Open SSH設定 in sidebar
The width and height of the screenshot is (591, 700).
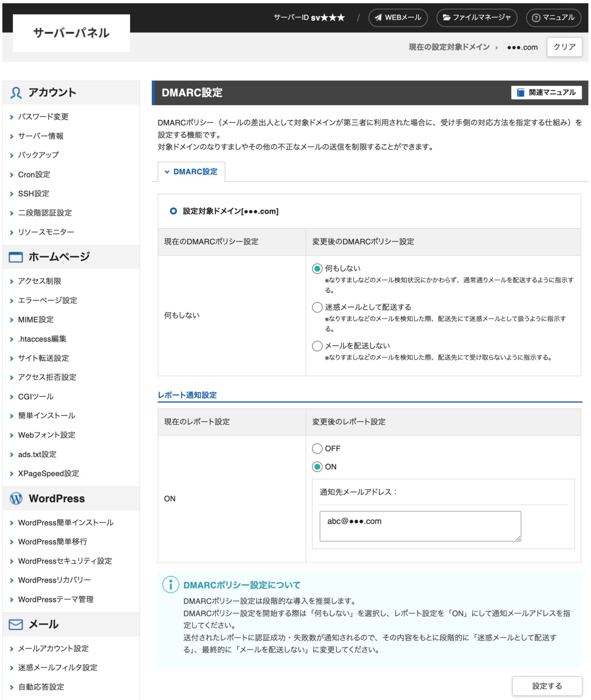(x=34, y=194)
